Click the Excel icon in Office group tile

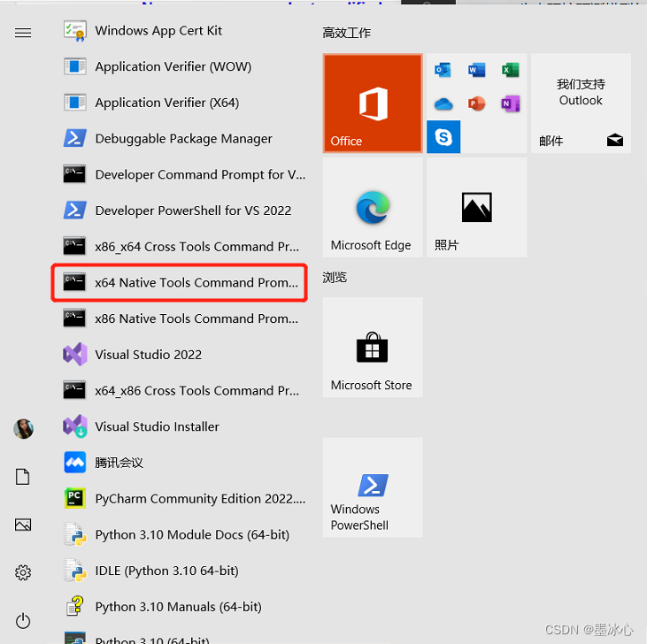tap(511, 70)
